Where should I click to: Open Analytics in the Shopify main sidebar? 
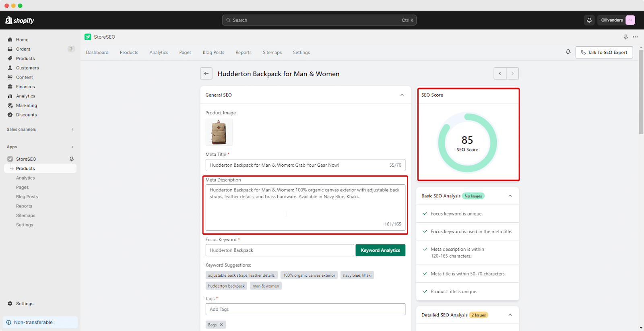click(x=26, y=96)
